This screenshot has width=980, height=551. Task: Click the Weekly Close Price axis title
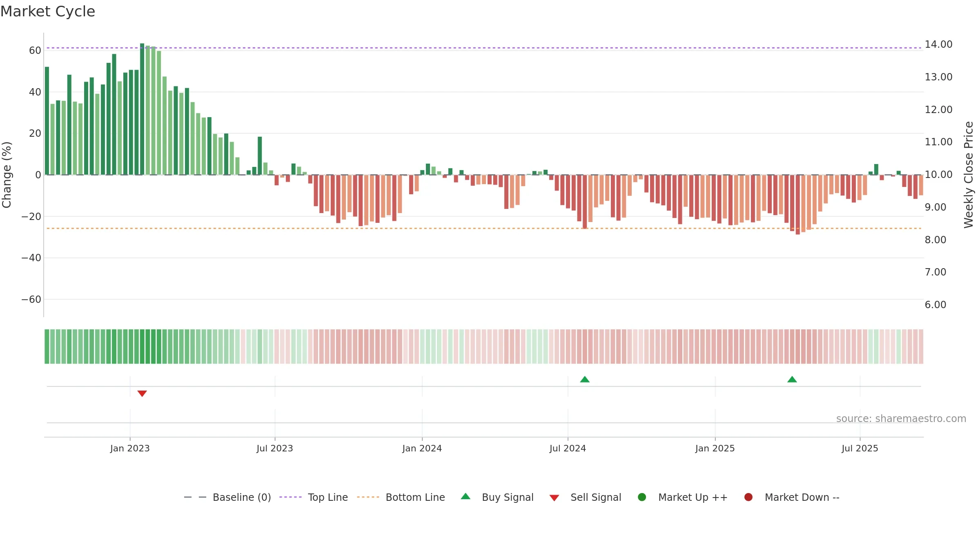(x=969, y=175)
